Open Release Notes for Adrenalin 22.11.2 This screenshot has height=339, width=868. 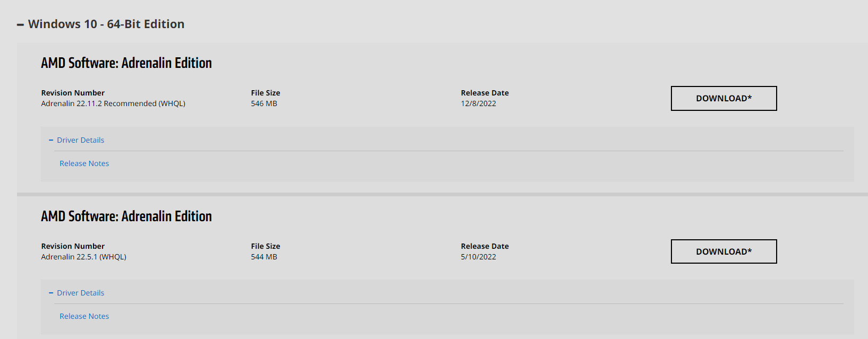pos(84,163)
